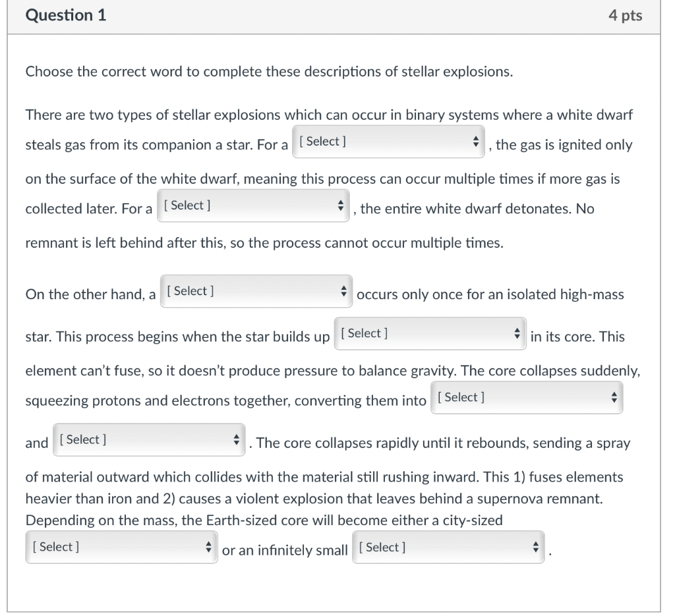Screen dimensions: 675x616
Task: Open the first [Select] dropdown about binary system explosions
Action: [x=388, y=141]
